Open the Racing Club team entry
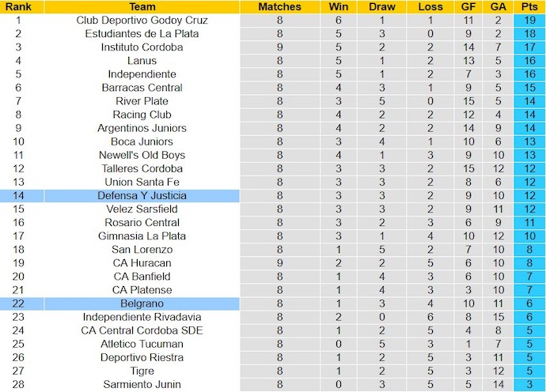The image size is (546, 392). pos(142,115)
